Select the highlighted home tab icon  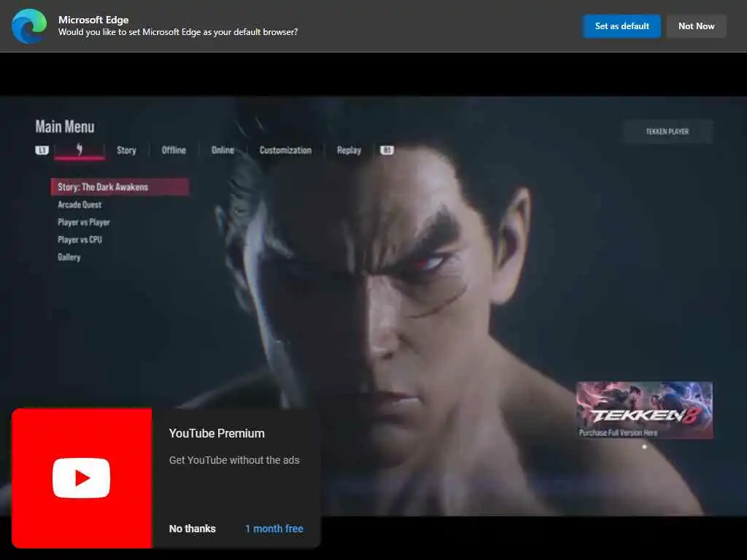80,150
